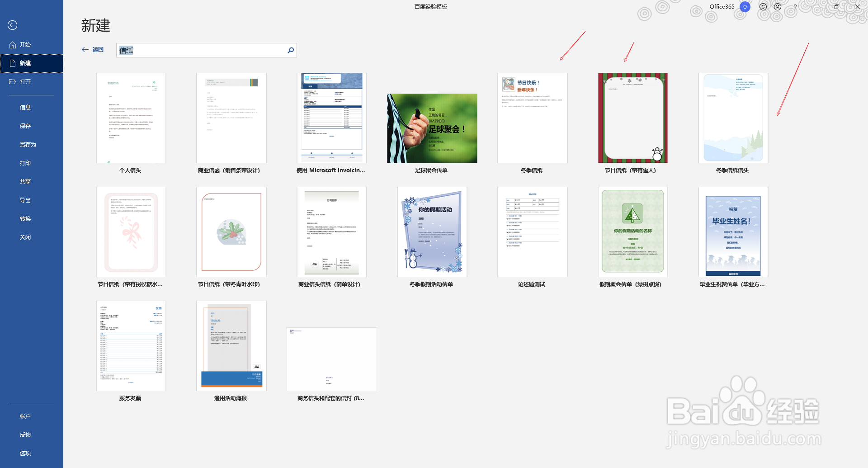Click the search magnifier icon
This screenshot has height=468, width=868.
tap(291, 50)
